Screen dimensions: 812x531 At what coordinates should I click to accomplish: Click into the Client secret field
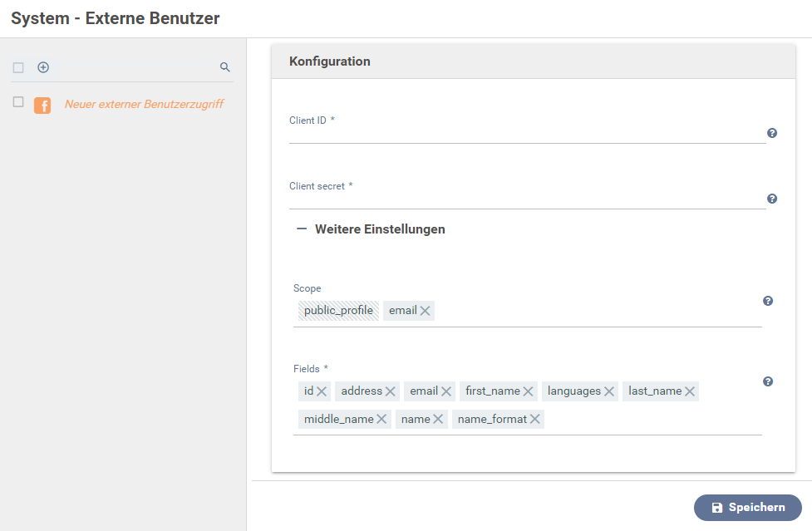click(x=527, y=199)
